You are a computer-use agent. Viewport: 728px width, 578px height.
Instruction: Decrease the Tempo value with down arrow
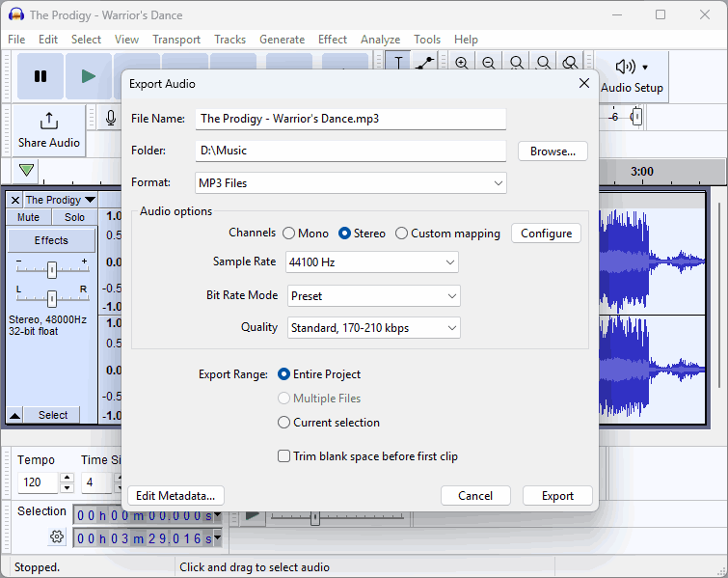(67, 487)
